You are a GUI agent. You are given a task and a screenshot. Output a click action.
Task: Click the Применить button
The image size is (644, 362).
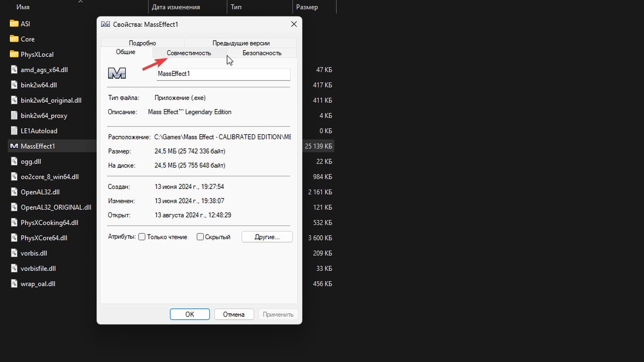[278, 314]
